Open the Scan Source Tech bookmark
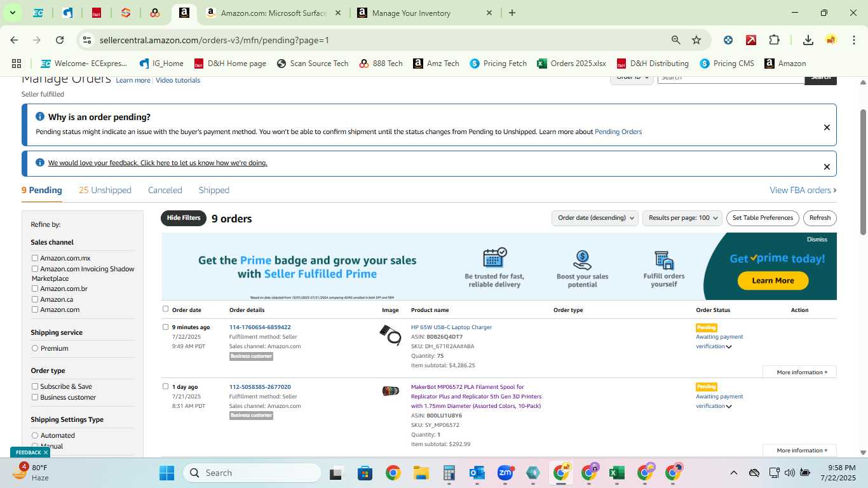Image resolution: width=868 pixels, height=488 pixels. pos(313,64)
